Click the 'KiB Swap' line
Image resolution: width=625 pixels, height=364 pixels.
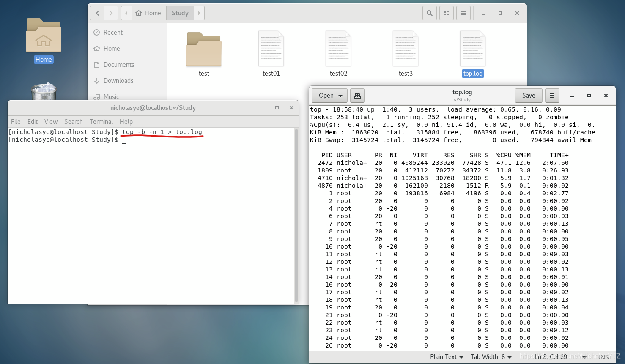451,140
